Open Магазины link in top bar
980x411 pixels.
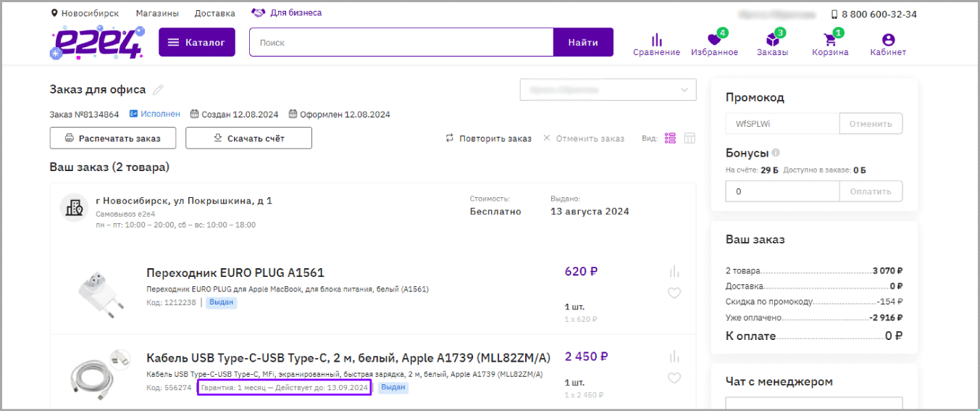158,13
